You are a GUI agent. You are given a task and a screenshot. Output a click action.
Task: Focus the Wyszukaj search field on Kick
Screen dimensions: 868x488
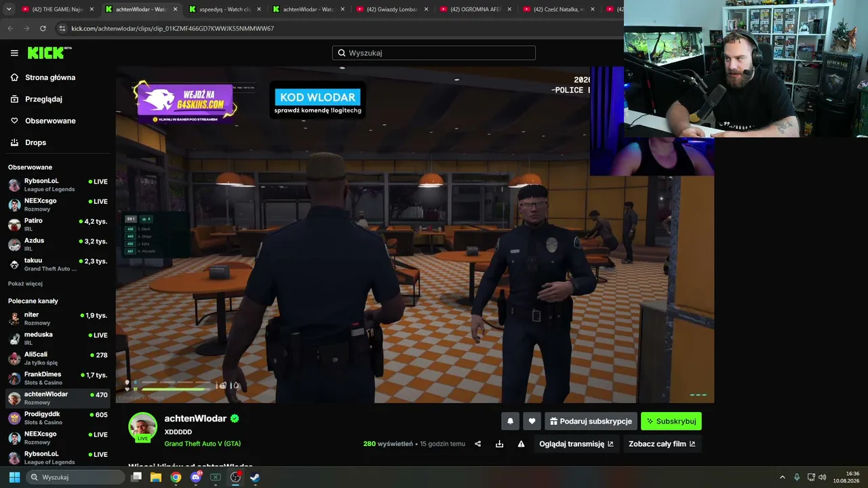(434, 53)
